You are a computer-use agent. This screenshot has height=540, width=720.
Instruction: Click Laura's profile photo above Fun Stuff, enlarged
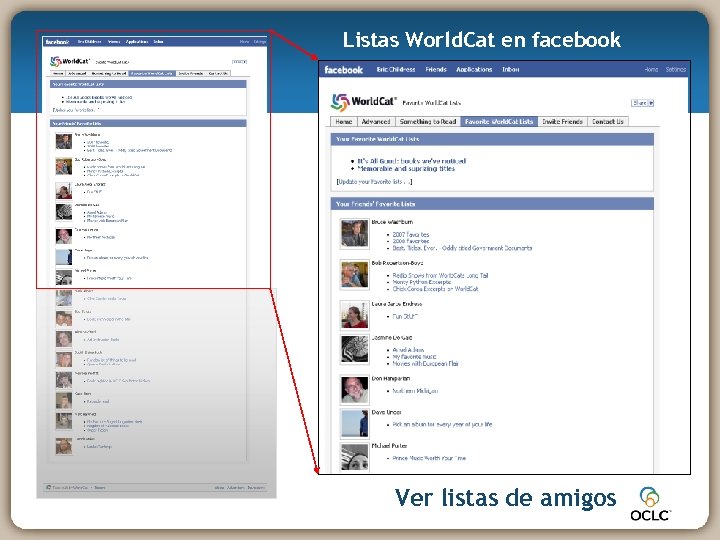[354, 315]
